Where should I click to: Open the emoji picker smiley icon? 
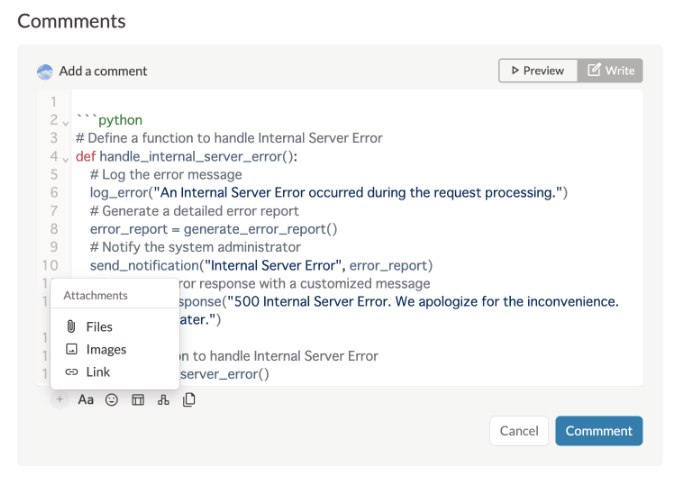[x=111, y=400]
